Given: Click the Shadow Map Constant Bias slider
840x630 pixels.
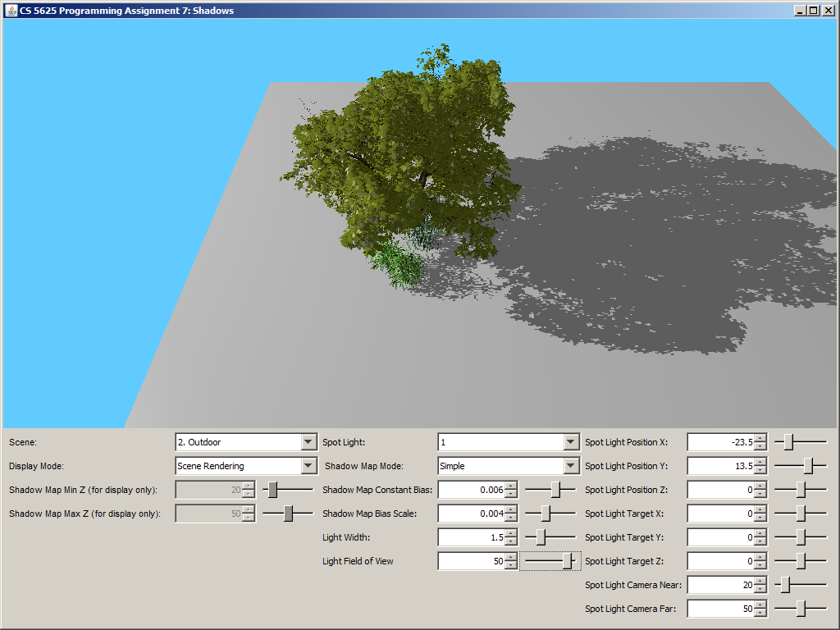Looking at the screenshot, I should (550, 490).
